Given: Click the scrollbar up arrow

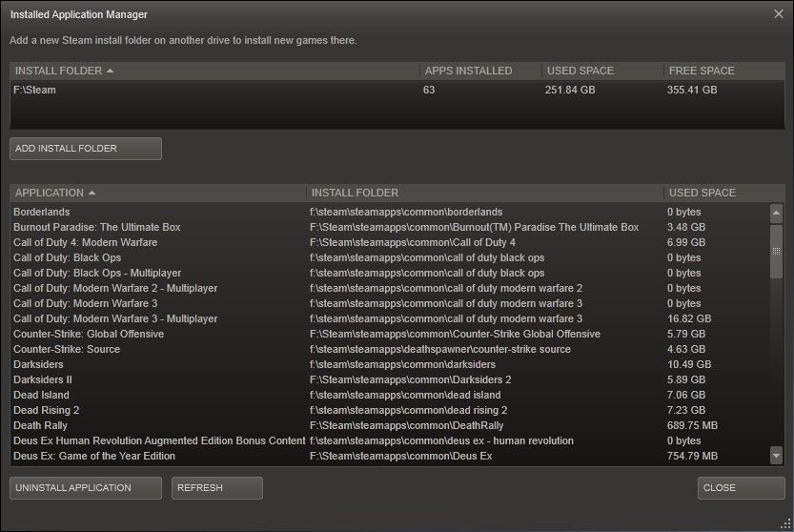Looking at the screenshot, I should pos(776,214).
